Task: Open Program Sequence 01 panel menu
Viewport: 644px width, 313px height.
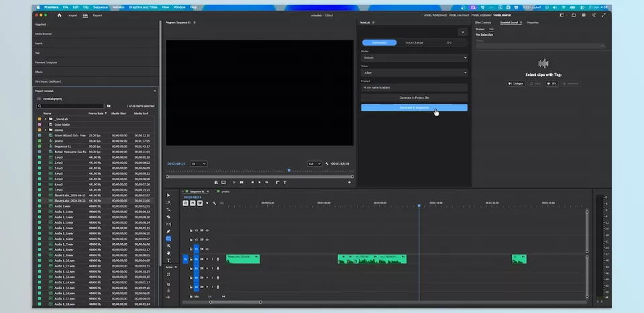Action: tap(195, 23)
